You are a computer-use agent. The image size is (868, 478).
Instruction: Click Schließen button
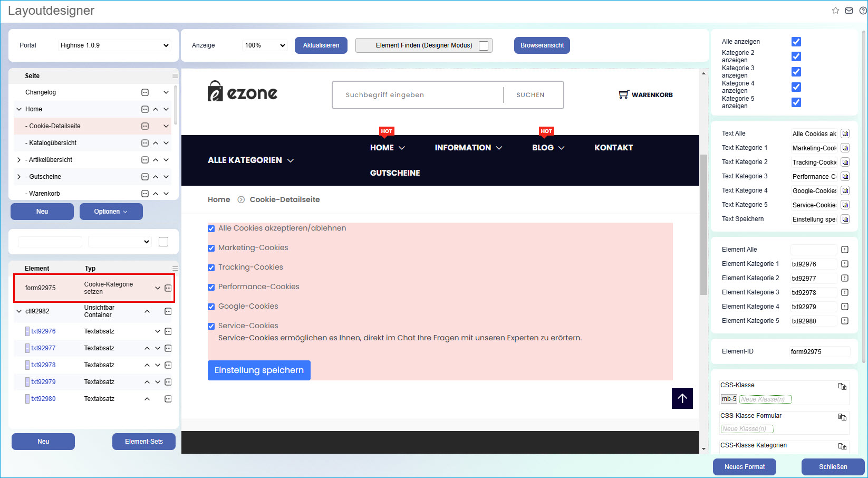point(833,467)
